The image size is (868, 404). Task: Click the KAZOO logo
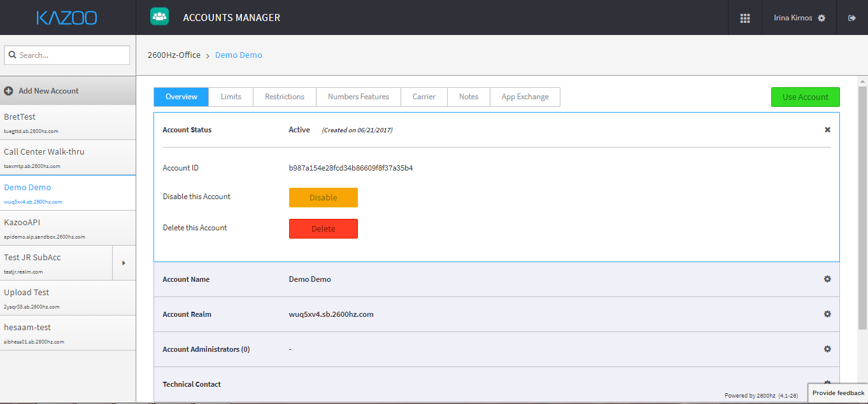tap(67, 18)
